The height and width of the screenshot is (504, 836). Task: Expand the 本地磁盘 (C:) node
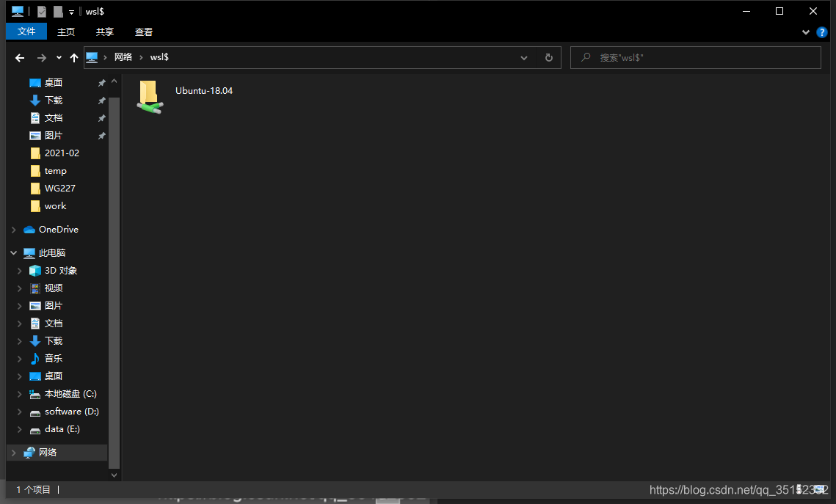[20, 394]
